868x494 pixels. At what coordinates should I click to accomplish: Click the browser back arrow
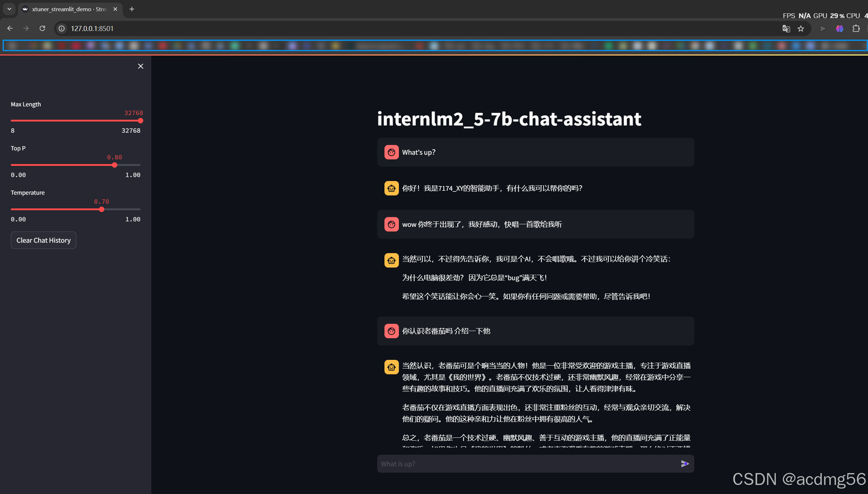pos(10,28)
